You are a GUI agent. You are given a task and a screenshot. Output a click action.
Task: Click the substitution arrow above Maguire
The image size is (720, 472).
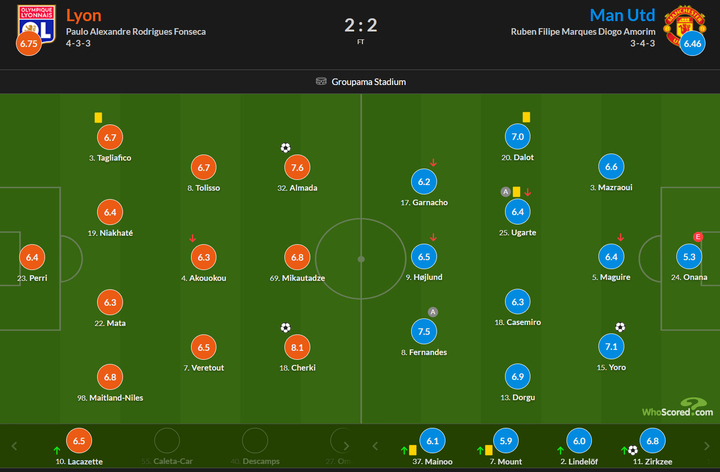pos(621,237)
